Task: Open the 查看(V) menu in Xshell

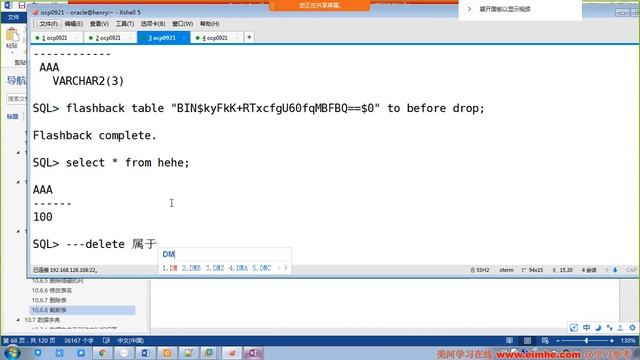Action: pos(99,24)
